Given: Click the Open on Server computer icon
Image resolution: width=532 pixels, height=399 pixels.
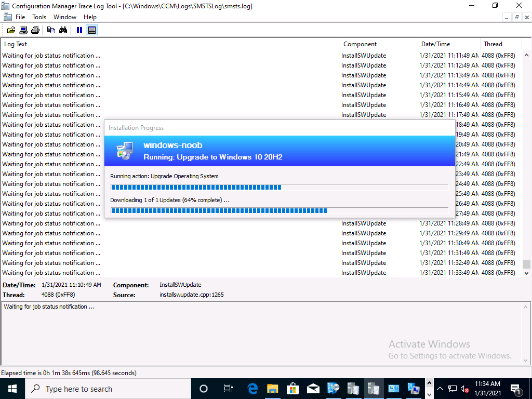Looking at the screenshot, I should (23, 30).
